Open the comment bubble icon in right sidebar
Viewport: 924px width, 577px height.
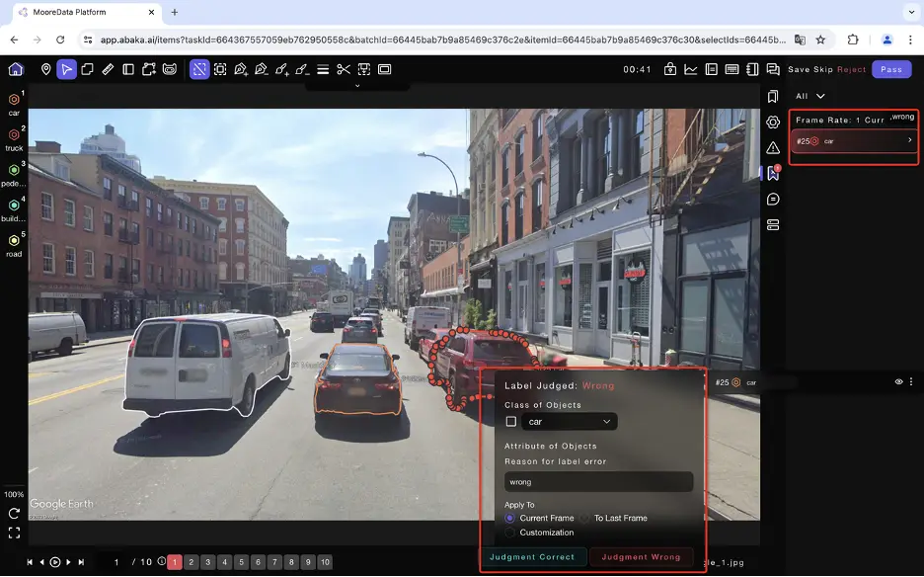pyautogui.click(x=773, y=200)
